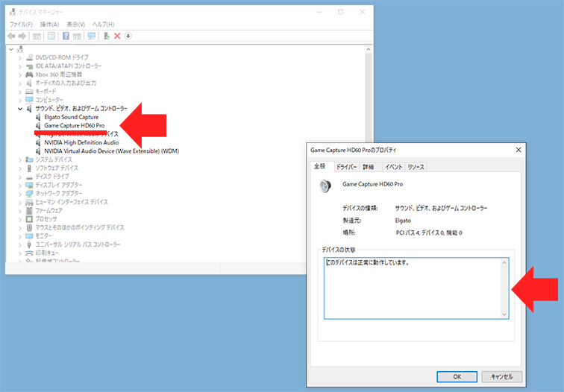Screen dimensions: 564x392
Task: Collapse the root computer node chevron
Action: coord(11,49)
